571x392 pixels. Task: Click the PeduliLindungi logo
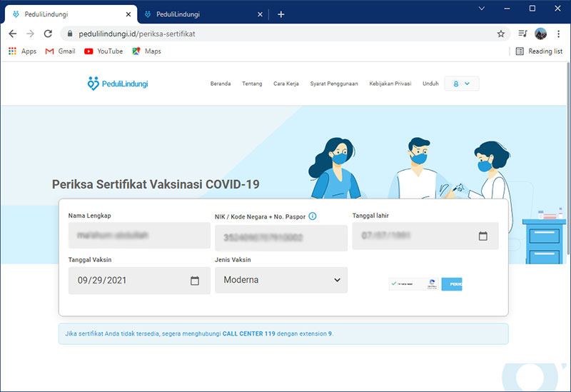pyautogui.click(x=118, y=84)
